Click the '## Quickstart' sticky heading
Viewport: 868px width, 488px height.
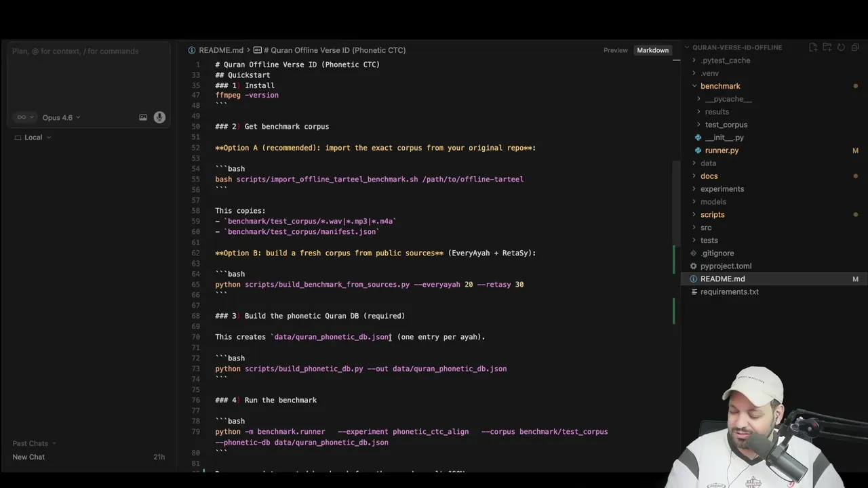click(243, 75)
